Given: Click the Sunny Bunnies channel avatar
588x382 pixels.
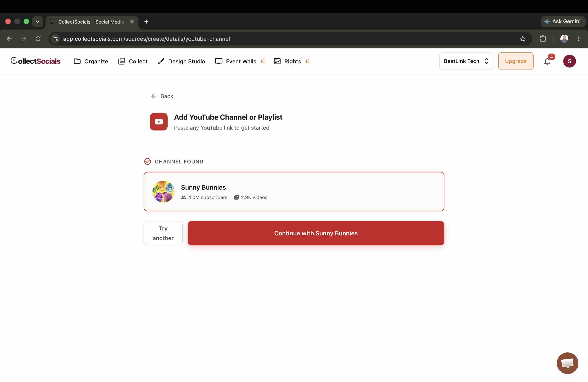Looking at the screenshot, I should click(x=163, y=191).
